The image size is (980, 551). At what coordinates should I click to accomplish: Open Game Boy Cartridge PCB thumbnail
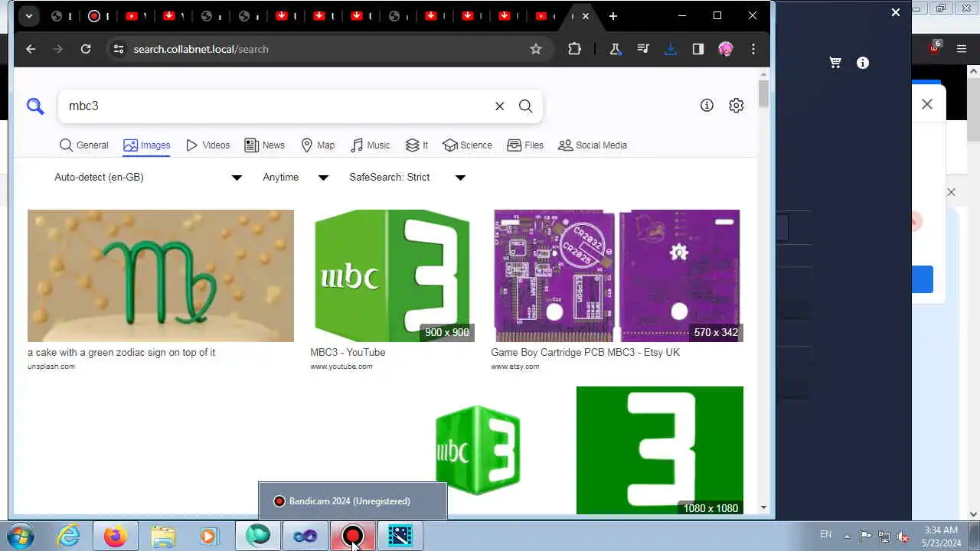[x=617, y=275]
